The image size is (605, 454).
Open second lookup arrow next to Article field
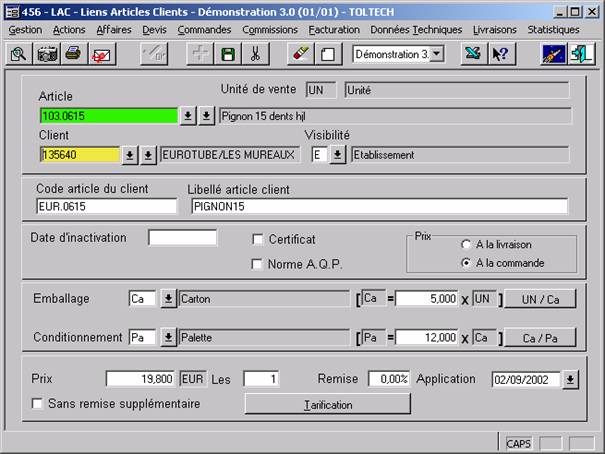pos(206,116)
